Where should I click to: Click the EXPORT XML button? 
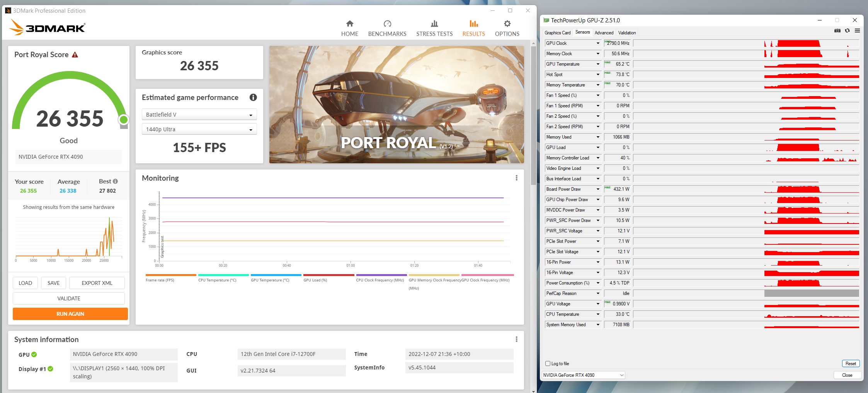[97, 283]
